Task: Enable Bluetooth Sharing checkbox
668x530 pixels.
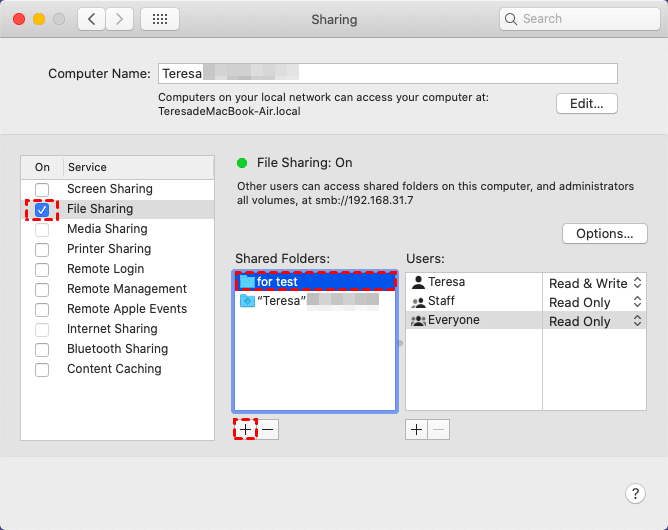Action: tap(42, 349)
